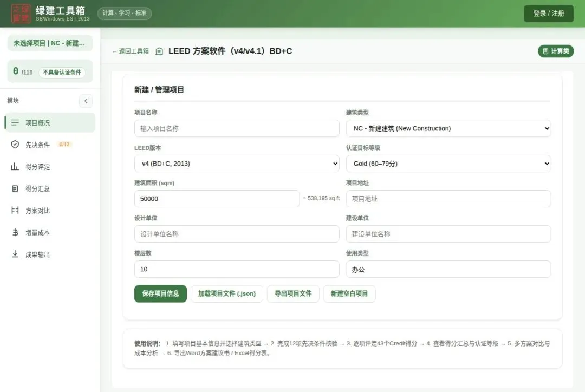Click 加载项目文件 (.json) button
The width and height of the screenshot is (585, 392).
point(227,293)
